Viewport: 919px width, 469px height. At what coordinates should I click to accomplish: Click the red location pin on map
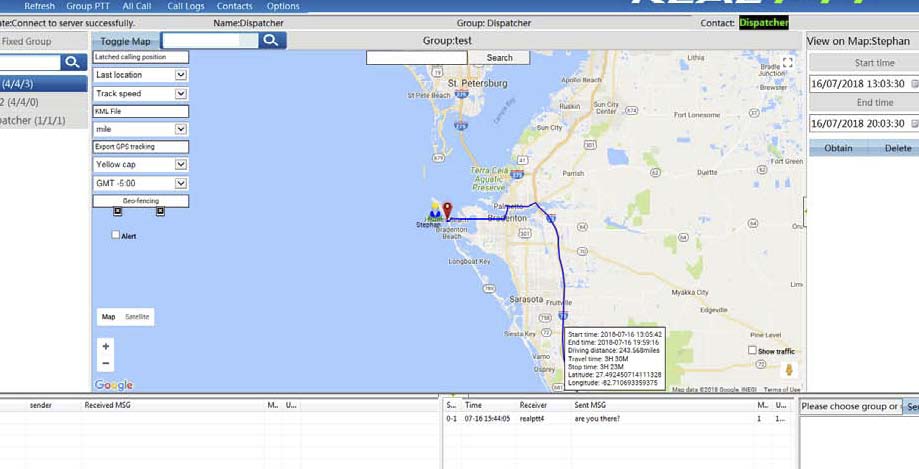pos(447,211)
